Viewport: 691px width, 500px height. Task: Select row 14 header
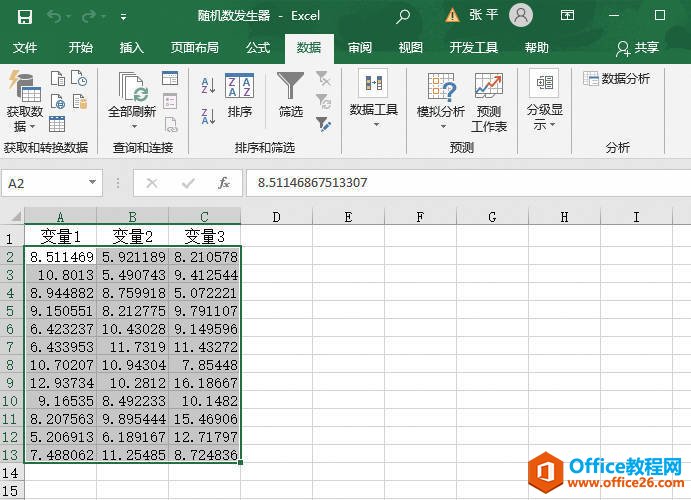pos(11,473)
